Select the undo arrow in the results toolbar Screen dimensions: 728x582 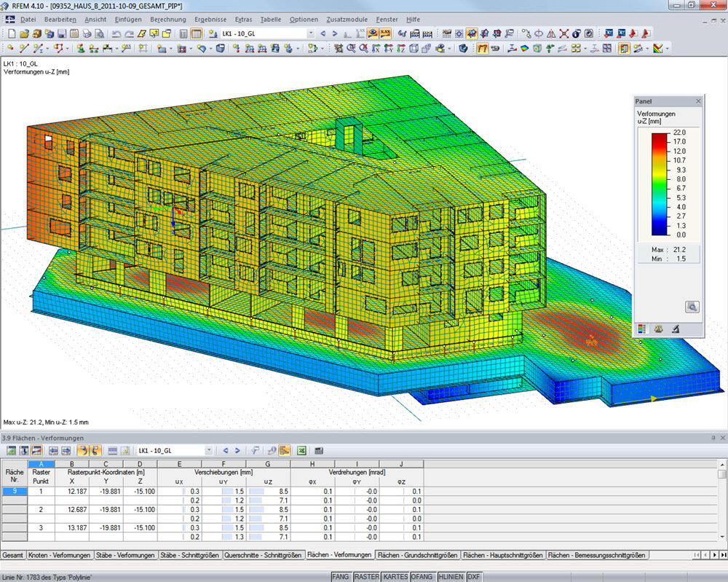pos(82,452)
